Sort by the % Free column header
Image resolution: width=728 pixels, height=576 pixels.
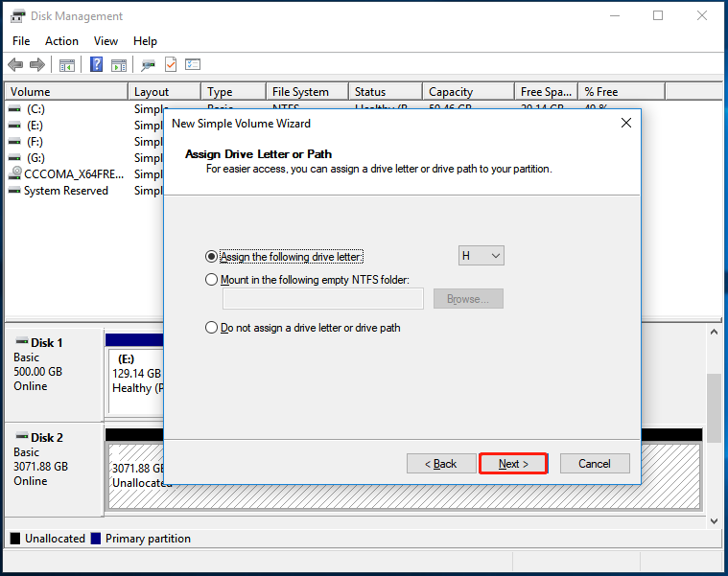(622, 91)
